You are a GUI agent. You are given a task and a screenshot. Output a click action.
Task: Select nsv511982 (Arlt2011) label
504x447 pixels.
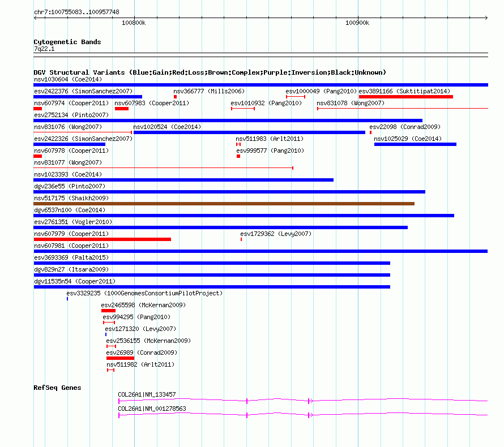[x=140, y=364]
